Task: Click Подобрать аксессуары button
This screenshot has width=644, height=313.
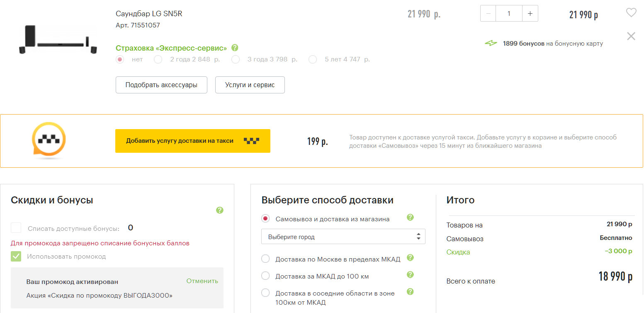Action: 161,85
